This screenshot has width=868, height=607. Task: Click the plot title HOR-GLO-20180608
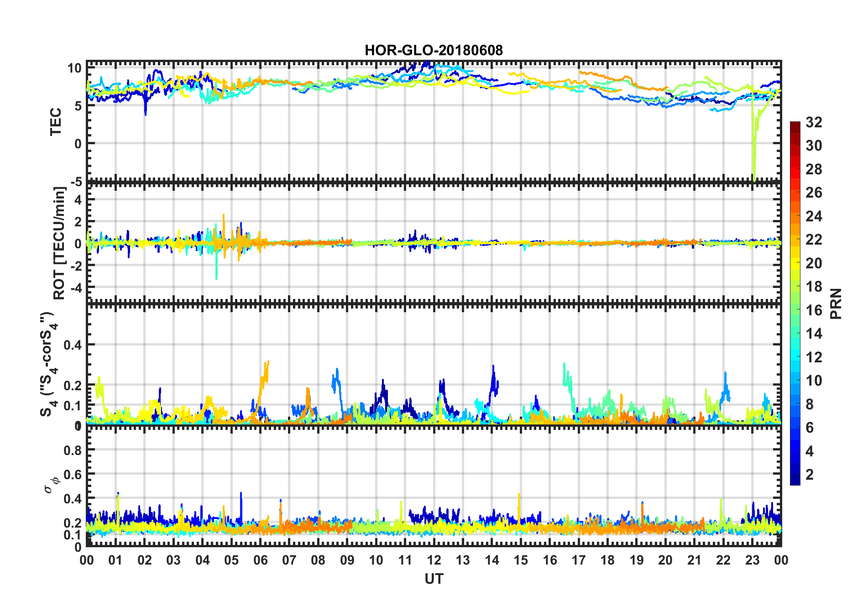coord(434,50)
